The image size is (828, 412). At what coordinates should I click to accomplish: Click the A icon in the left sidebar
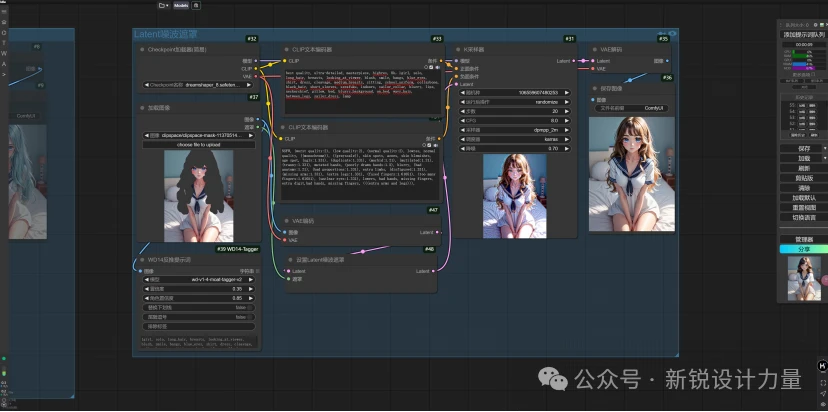point(4,64)
